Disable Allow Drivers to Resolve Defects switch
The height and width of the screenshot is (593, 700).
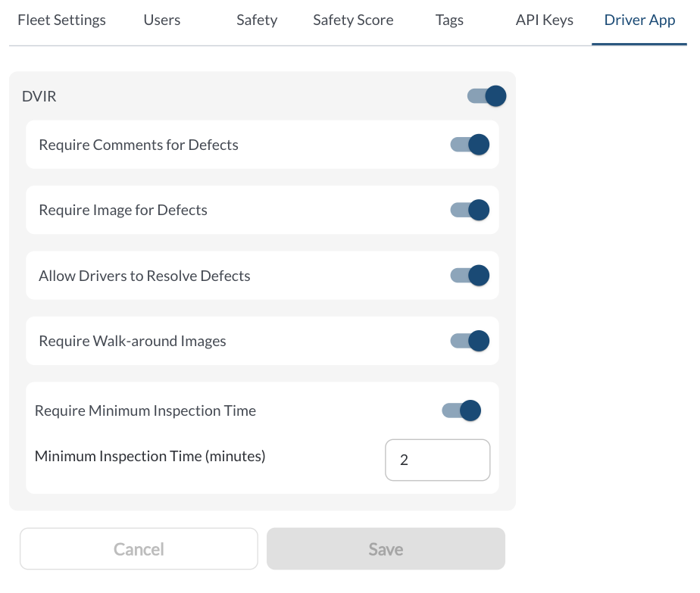(x=470, y=276)
